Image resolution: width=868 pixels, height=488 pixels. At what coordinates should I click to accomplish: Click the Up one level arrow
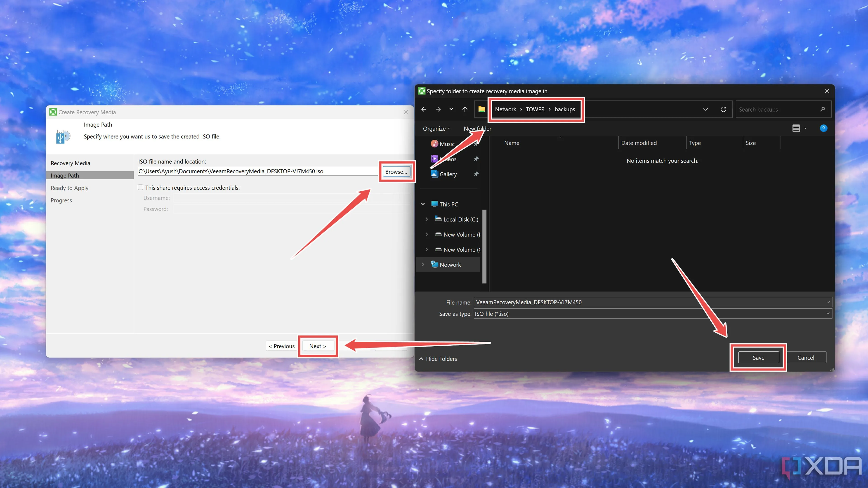(x=465, y=109)
